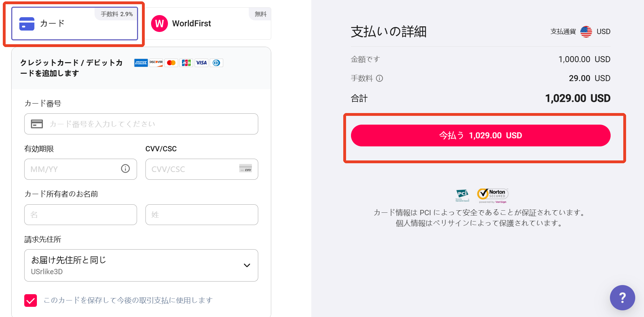Click the PCI security badge
This screenshot has height=317, width=644.
(x=462, y=196)
